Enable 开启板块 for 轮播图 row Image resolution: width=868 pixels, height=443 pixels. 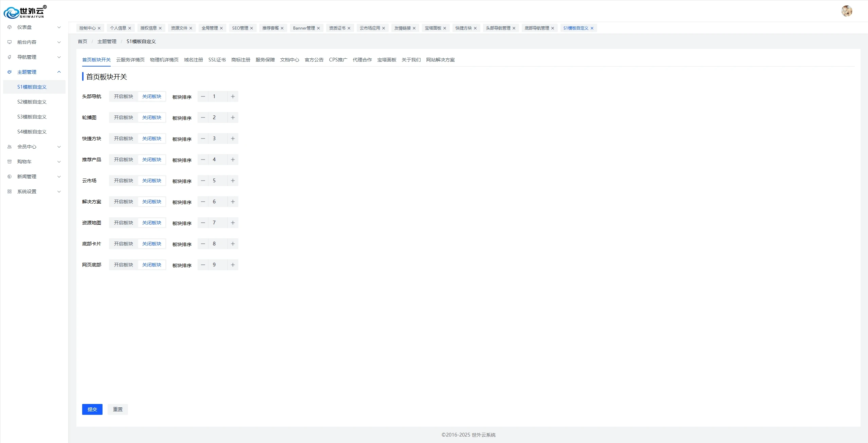(x=124, y=117)
